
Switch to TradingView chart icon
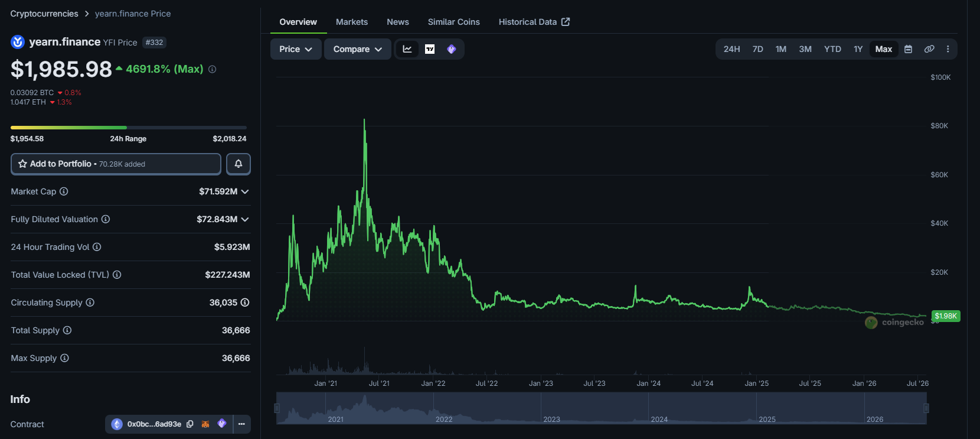pyautogui.click(x=430, y=49)
